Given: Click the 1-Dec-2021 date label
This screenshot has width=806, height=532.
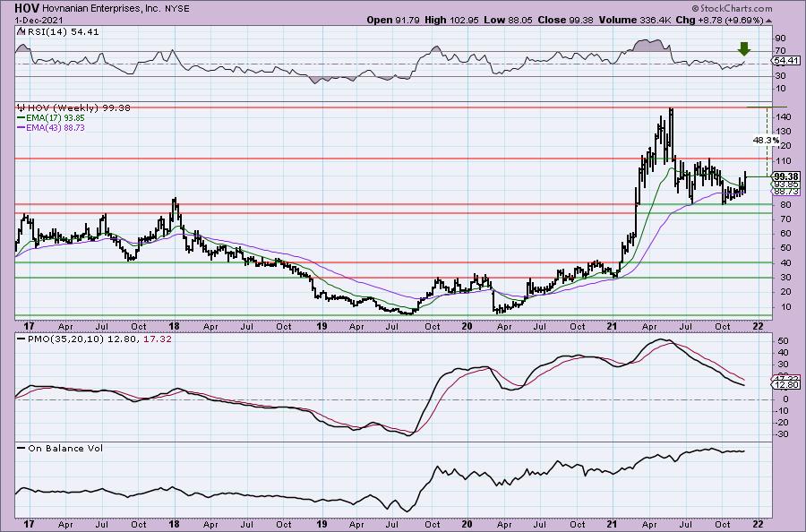Looking at the screenshot, I should [x=39, y=20].
